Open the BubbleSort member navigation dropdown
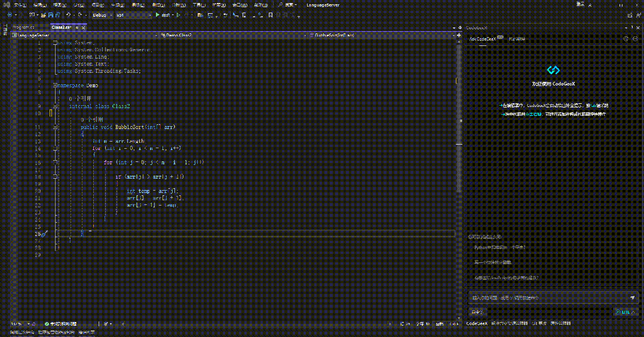 coord(382,35)
